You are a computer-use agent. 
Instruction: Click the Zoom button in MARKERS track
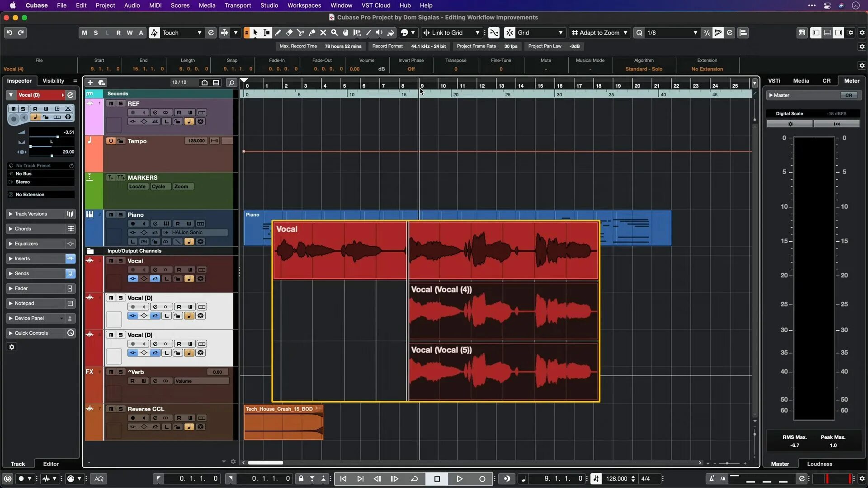181,187
